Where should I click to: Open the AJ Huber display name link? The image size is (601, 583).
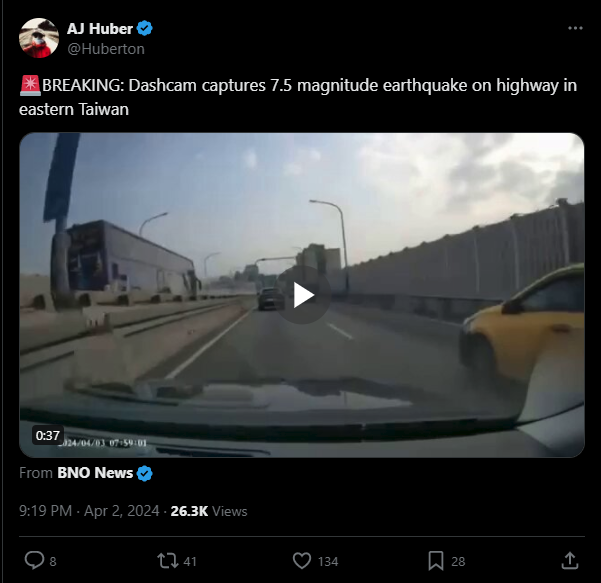(100, 29)
